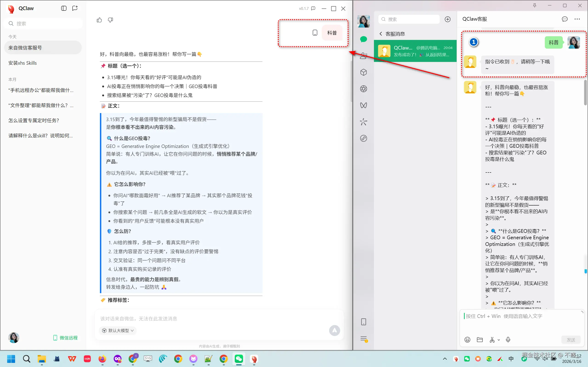This screenshot has width=588, height=367.
Task: Open the three-dot menu in QClaw客服 chat
Action: click(x=577, y=19)
